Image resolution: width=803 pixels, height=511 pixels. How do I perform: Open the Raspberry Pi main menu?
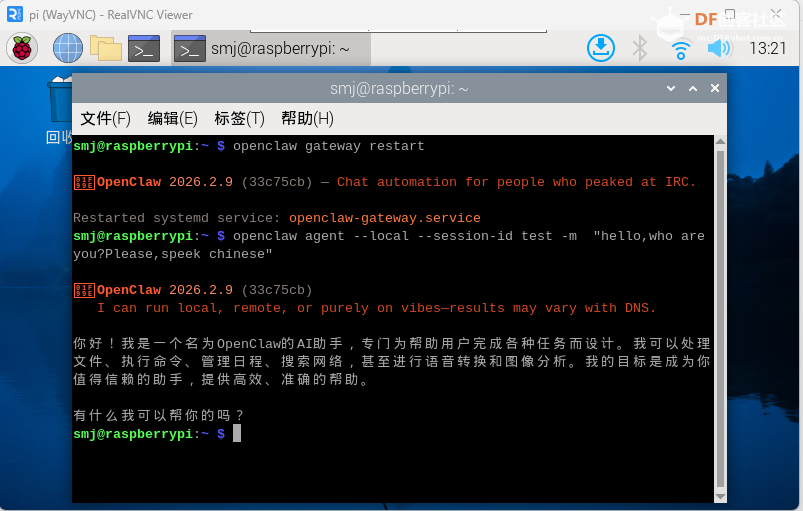point(22,49)
